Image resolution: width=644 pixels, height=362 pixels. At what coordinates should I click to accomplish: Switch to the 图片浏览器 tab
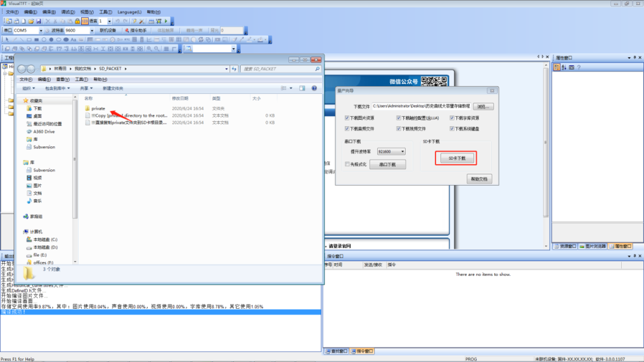(x=593, y=246)
